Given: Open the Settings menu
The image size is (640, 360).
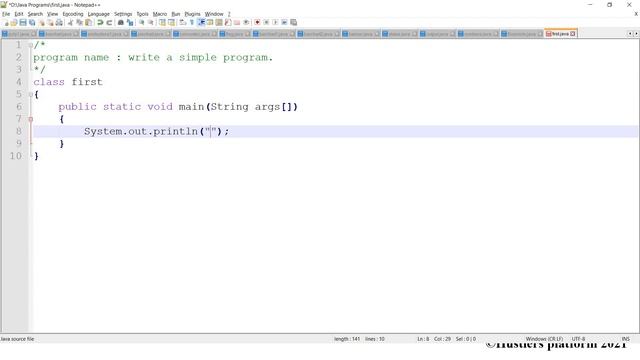Looking at the screenshot, I should [123, 14].
